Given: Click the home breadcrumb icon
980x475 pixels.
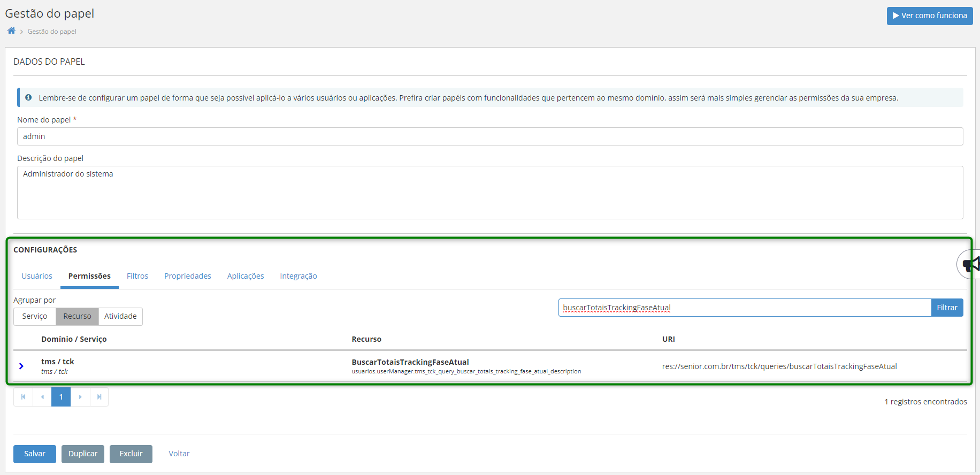Looking at the screenshot, I should (11, 31).
